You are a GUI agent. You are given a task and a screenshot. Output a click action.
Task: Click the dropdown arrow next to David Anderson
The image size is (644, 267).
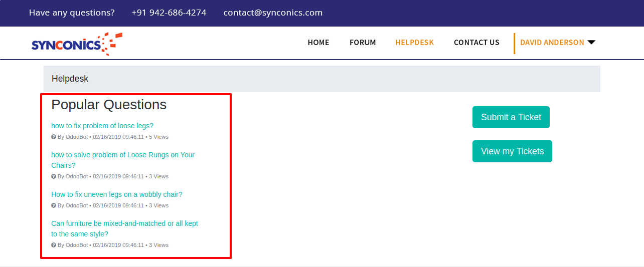pyautogui.click(x=591, y=43)
